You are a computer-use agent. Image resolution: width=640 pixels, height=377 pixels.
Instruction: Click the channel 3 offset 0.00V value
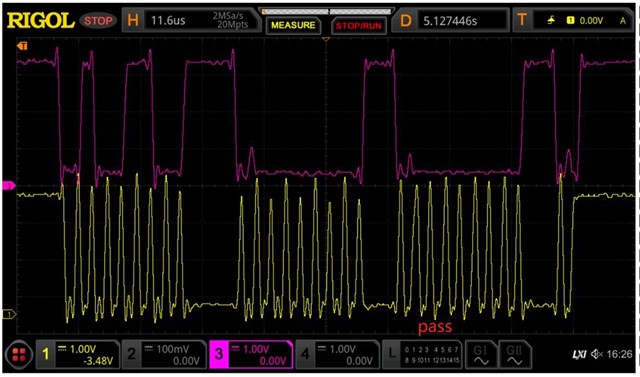click(273, 361)
